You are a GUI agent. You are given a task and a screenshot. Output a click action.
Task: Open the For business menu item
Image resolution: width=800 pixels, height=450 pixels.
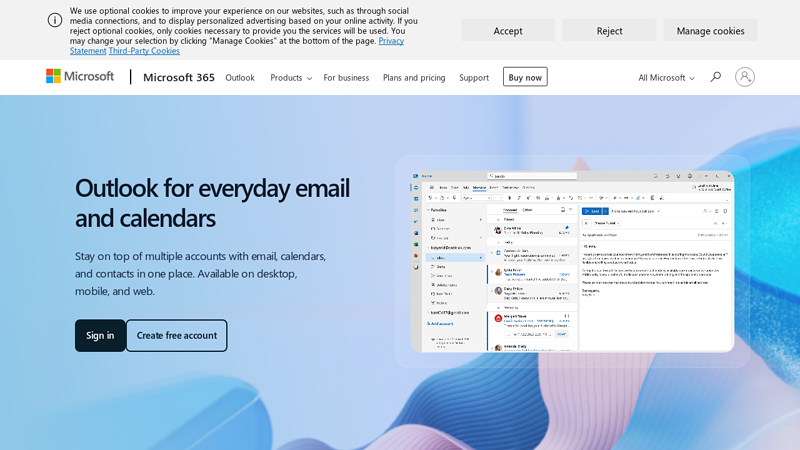point(346,78)
